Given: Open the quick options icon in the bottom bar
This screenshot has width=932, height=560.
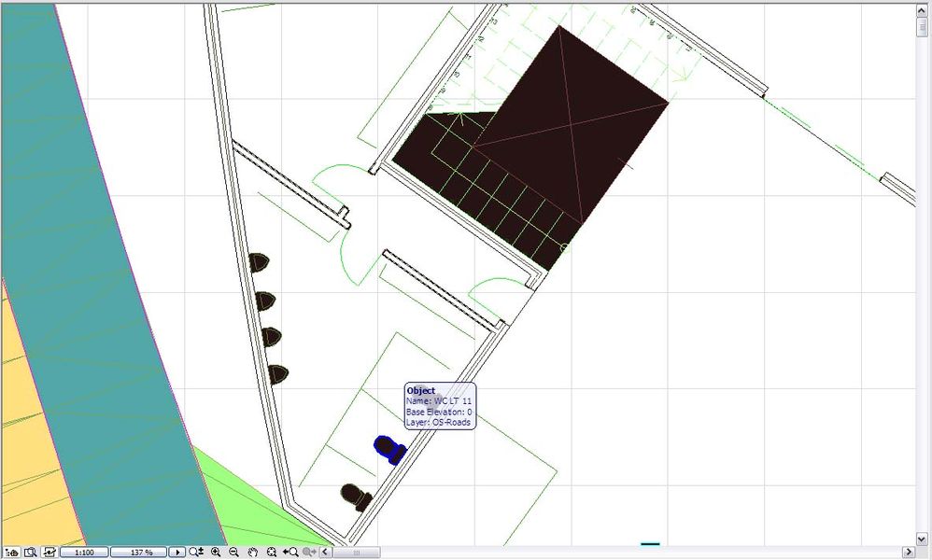Looking at the screenshot, I should point(12,553).
